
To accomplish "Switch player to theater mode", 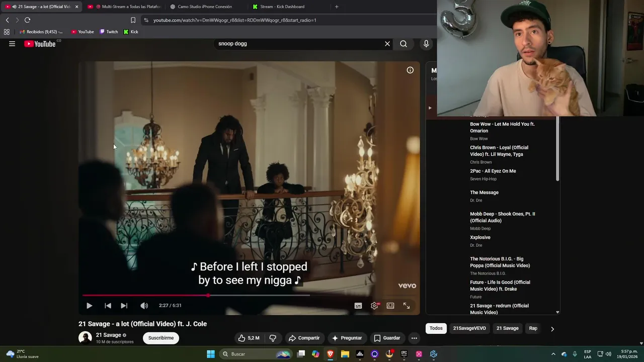I will click(390, 306).
